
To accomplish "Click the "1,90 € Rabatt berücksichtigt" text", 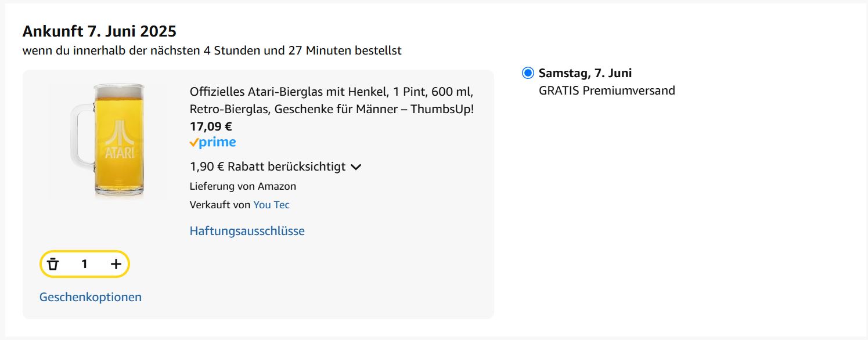I will (267, 167).
